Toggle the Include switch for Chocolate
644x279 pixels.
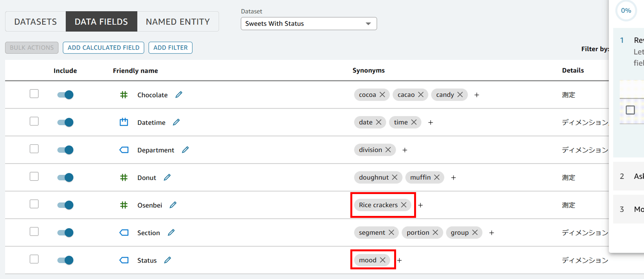pos(65,95)
